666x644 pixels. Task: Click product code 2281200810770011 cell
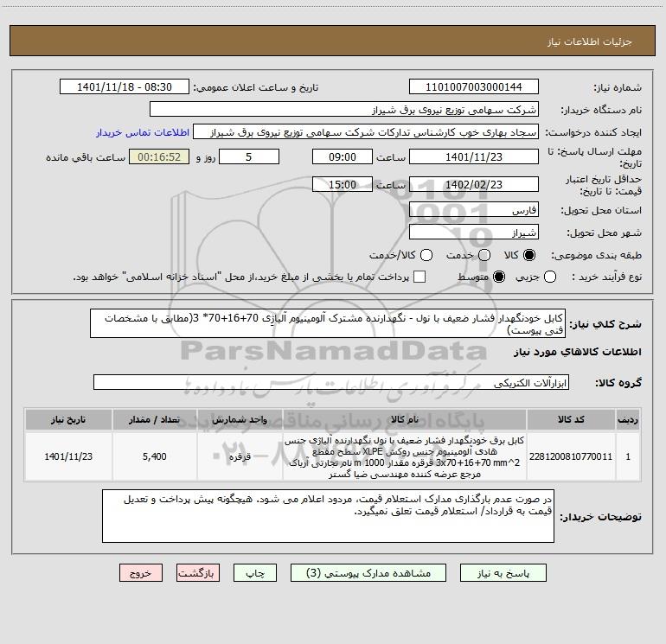[x=571, y=456]
